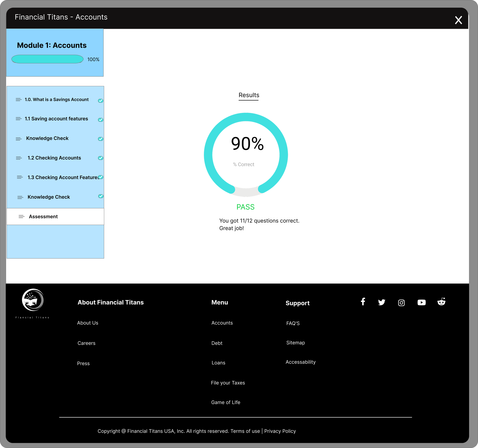Select 1.3 Checking Account Features lesson
The height and width of the screenshot is (448, 478).
[63, 177]
